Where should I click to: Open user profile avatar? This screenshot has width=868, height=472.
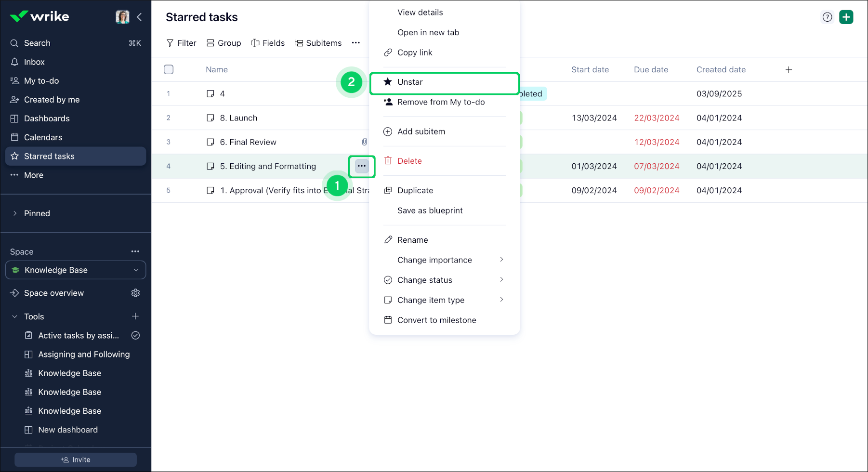coord(122,17)
